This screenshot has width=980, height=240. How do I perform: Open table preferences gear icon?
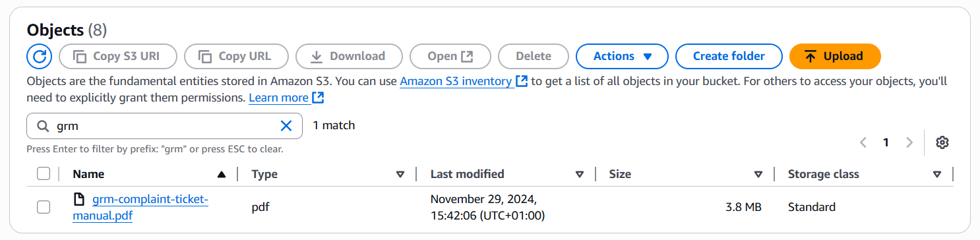click(x=942, y=142)
